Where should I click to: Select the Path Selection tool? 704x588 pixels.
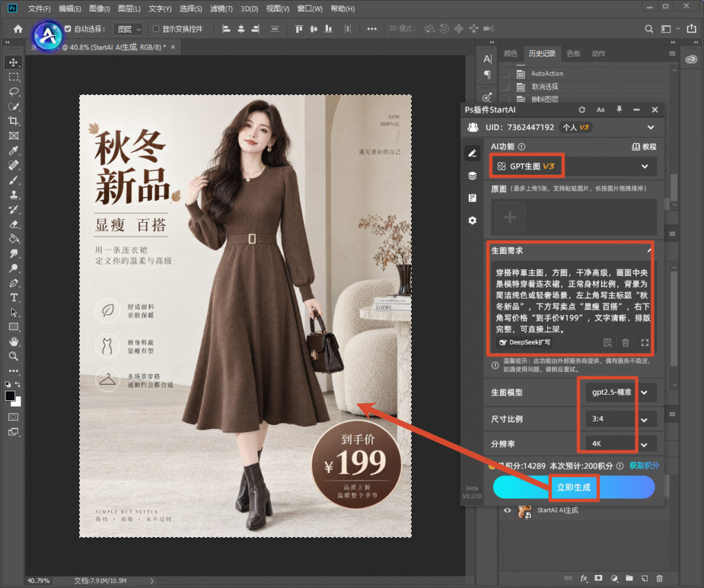coord(14,312)
